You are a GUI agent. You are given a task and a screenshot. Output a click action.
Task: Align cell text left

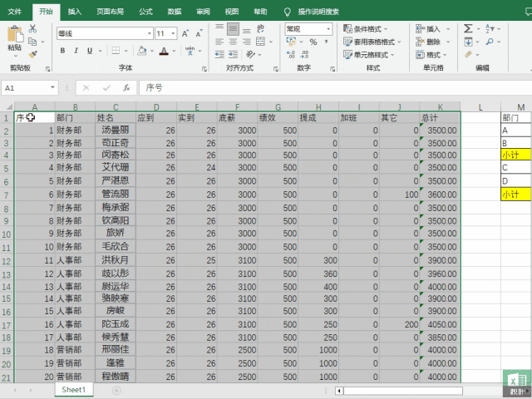click(219, 42)
